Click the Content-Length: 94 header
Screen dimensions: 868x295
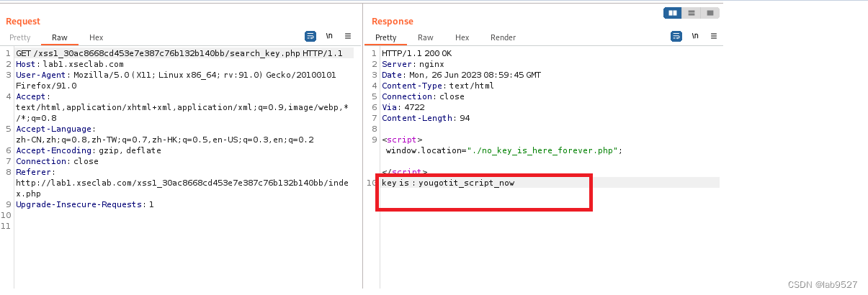pyautogui.click(x=426, y=118)
